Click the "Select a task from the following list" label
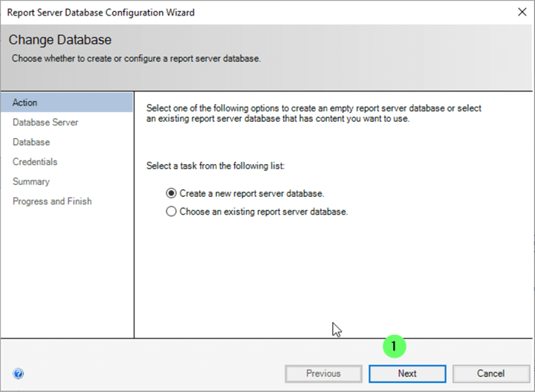 pos(226,166)
